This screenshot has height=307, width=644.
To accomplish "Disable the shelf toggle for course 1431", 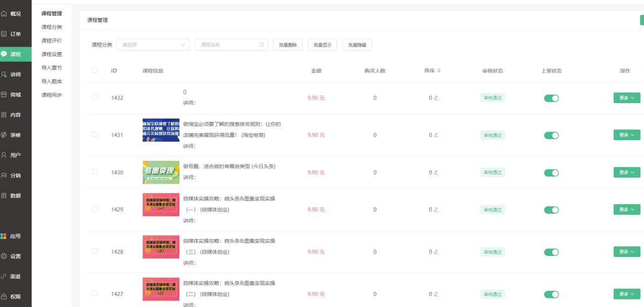I will [551, 135].
